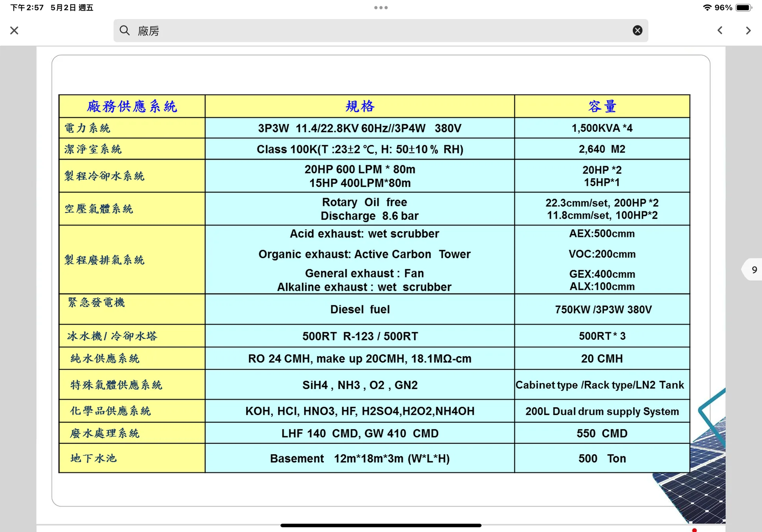
Task: Close the search bar with X
Action: coord(14,30)
